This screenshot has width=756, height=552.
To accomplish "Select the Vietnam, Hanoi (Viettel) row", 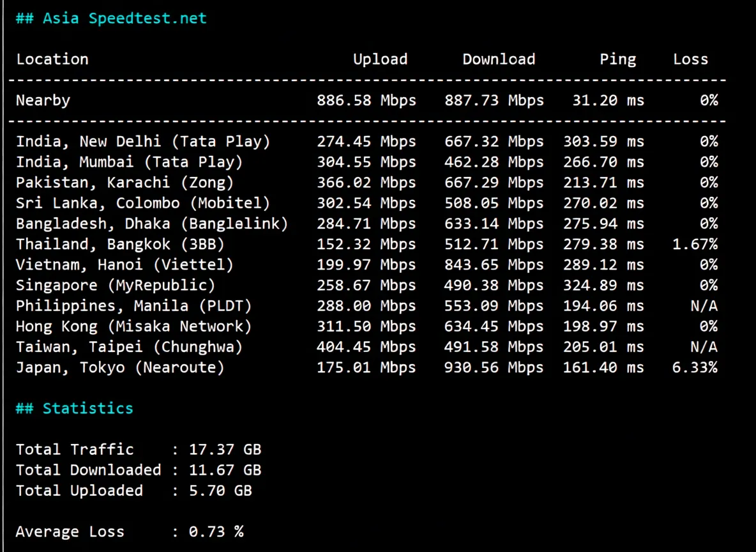I will coord(125,264).
